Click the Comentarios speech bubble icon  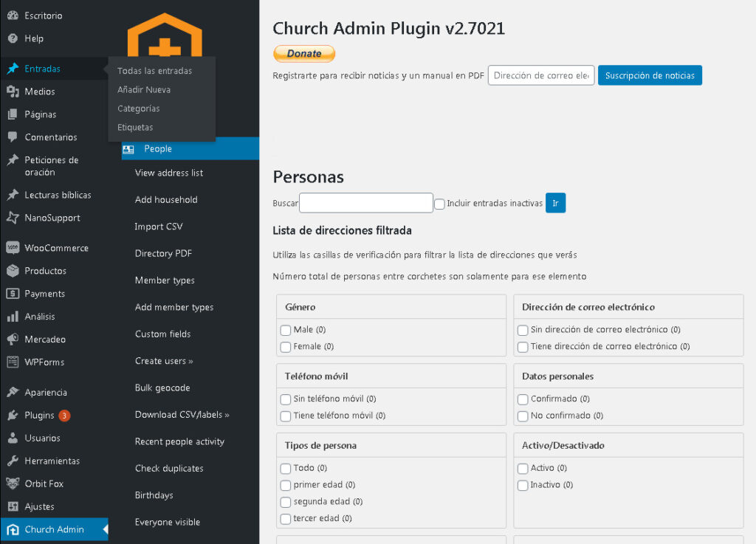point(13,137)
